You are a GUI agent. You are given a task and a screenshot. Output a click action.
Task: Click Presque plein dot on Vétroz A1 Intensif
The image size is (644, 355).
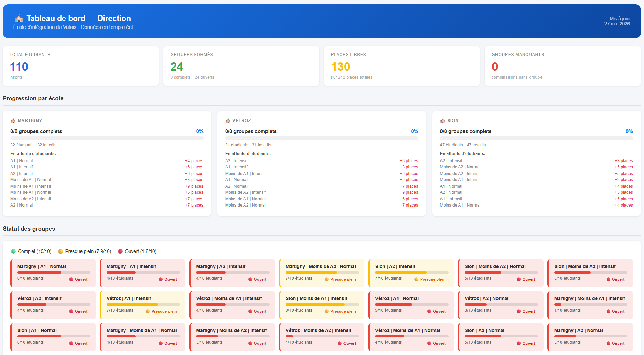click(148, 311)
